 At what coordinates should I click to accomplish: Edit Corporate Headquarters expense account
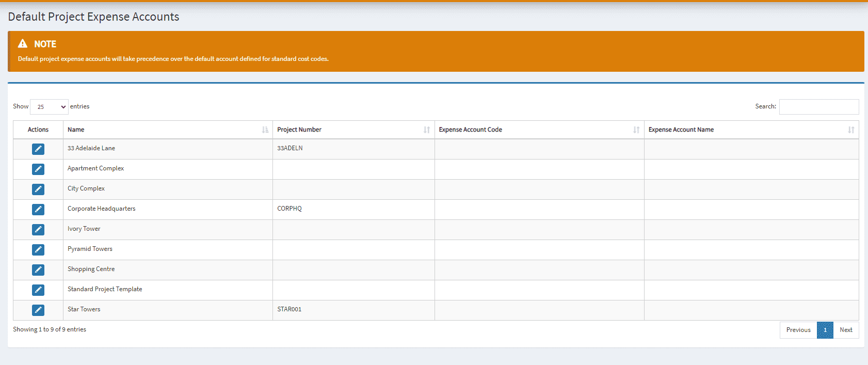[x=38, y=210]
